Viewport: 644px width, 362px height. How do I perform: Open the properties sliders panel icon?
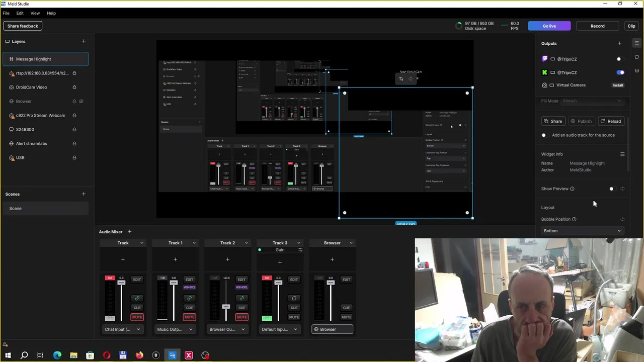point(636,43)
